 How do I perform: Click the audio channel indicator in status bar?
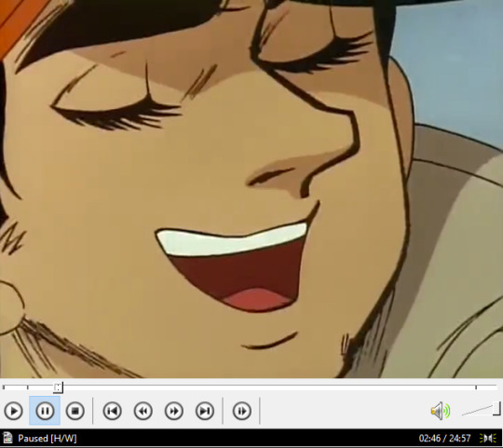pos(488,438)
